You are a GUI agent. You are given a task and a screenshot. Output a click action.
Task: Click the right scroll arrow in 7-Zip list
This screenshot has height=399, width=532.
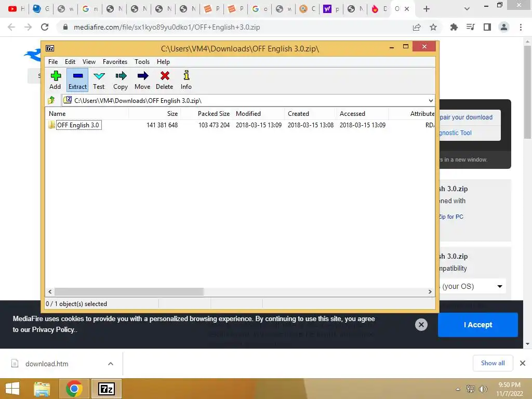pos(430,291)
